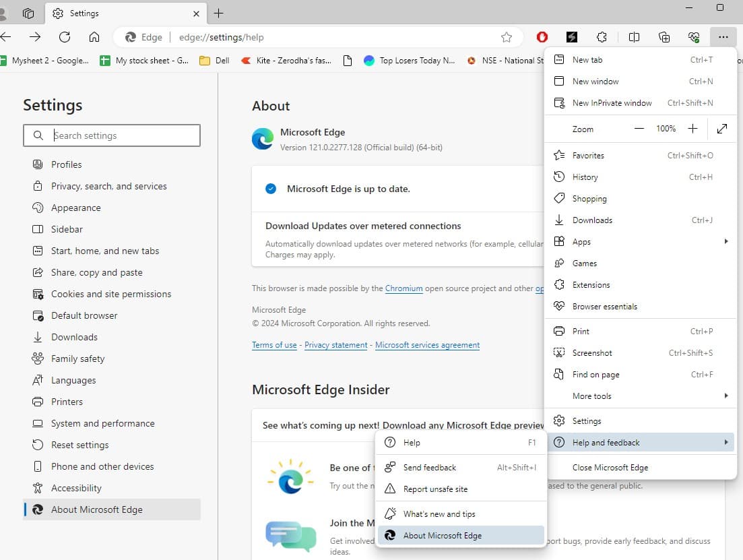Toggle the split screen icon
Image resolution: width=743 pixels, height=560 pixels.
tap(634, 37)
